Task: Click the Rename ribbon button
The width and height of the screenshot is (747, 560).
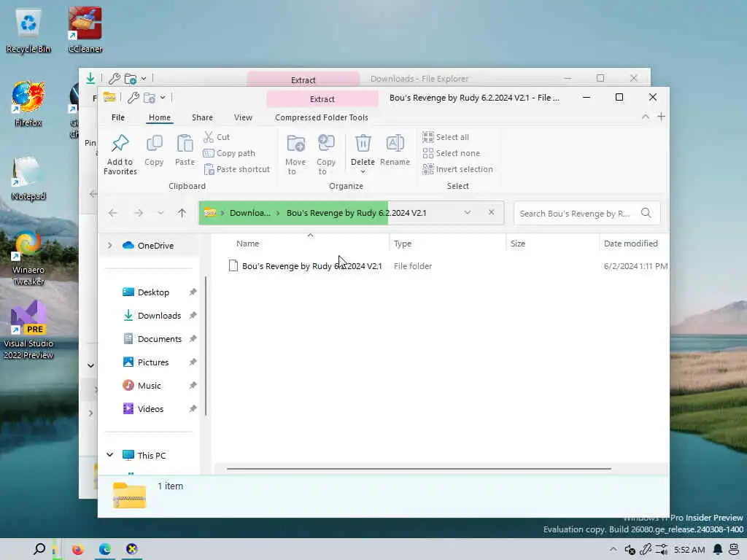Action: pos(395,150)
